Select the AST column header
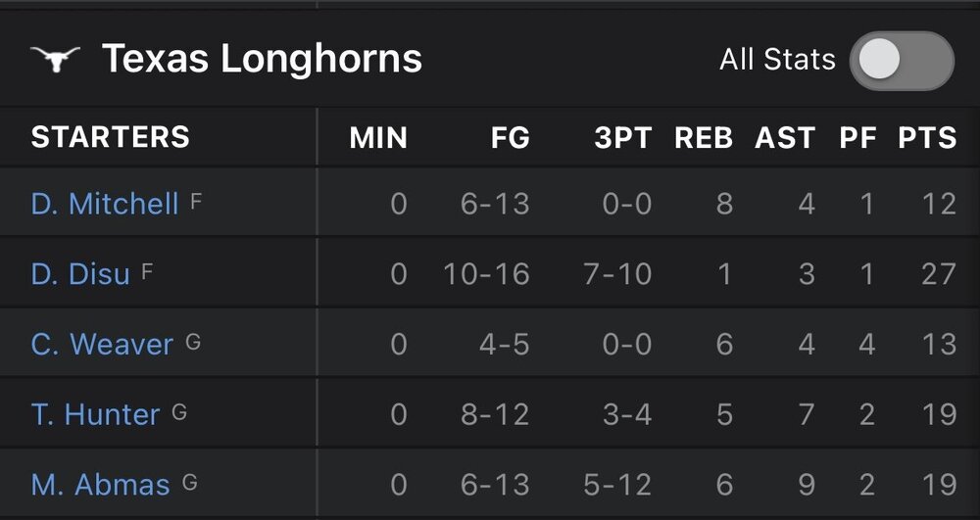The width and height of the screenshot is (980, 520). pos(784,138)
